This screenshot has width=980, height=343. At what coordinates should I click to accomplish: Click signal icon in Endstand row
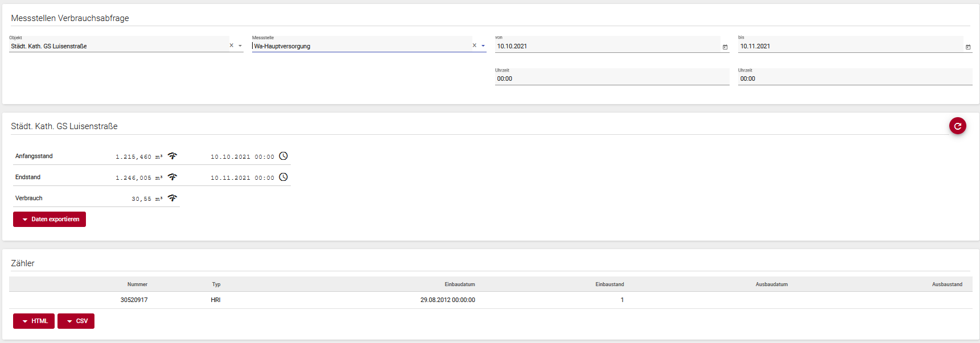(x=172, y=177)
